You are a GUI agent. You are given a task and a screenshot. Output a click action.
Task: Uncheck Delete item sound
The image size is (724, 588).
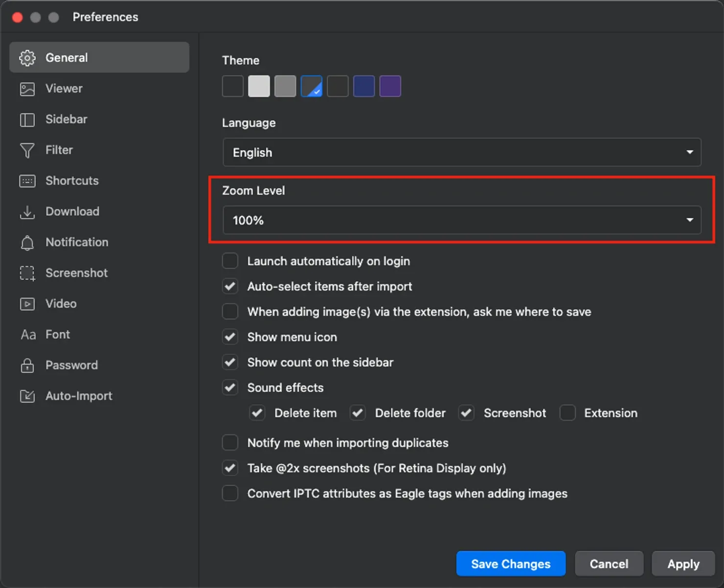pyautogui.click(x=257, y=413)
